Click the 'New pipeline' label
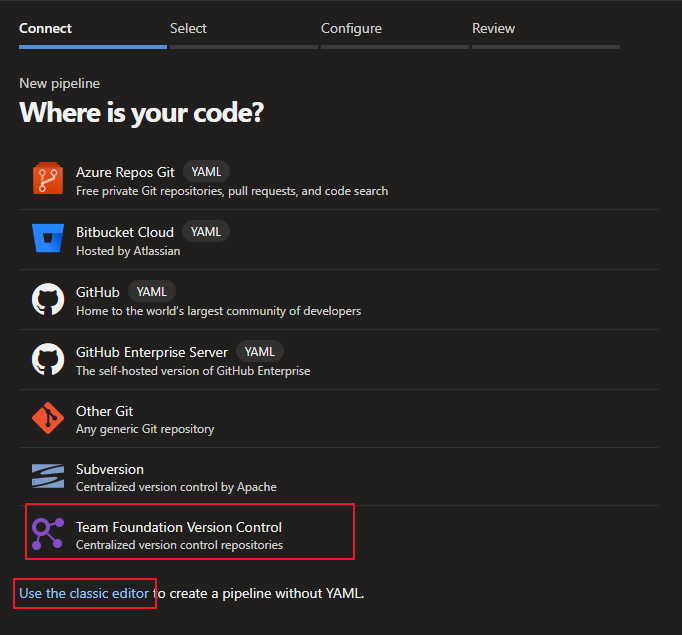 60,84
